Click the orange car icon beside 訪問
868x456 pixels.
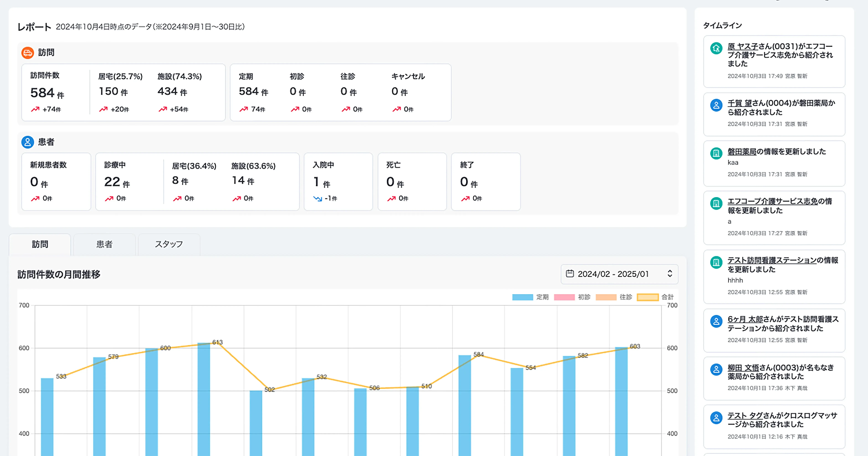point(28,53)
